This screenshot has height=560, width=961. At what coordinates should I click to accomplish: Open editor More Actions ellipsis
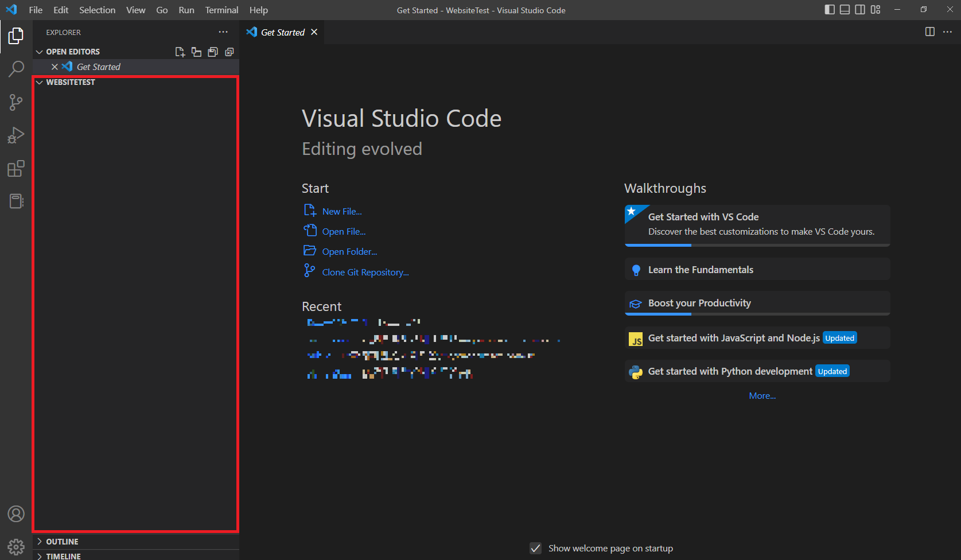947,32
